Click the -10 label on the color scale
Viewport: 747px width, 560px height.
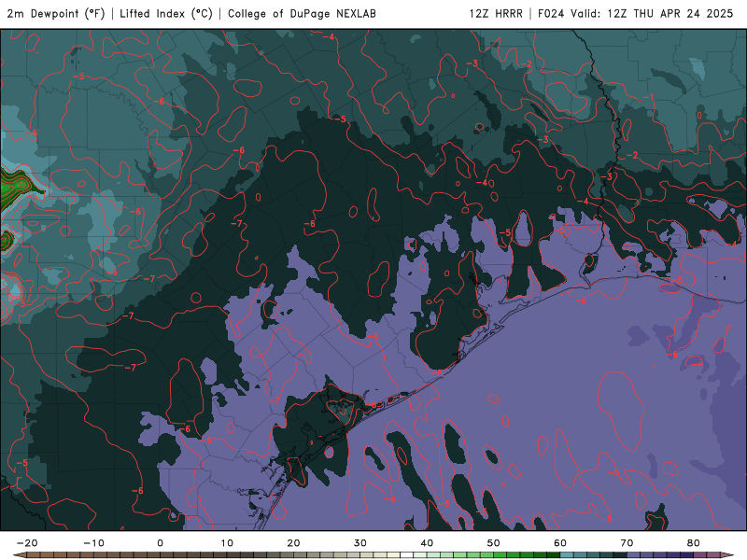pos(93,543)
